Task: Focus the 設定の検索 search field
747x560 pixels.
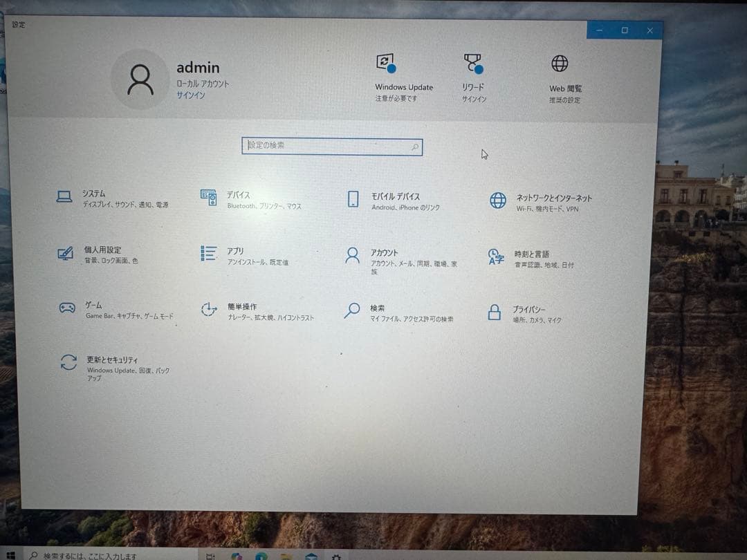Action: 332,146
